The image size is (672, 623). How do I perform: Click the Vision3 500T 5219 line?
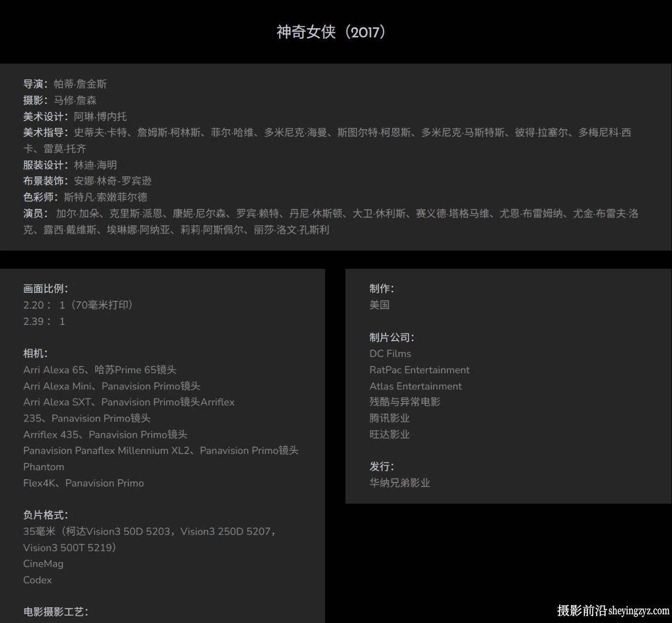click(70, 547)
